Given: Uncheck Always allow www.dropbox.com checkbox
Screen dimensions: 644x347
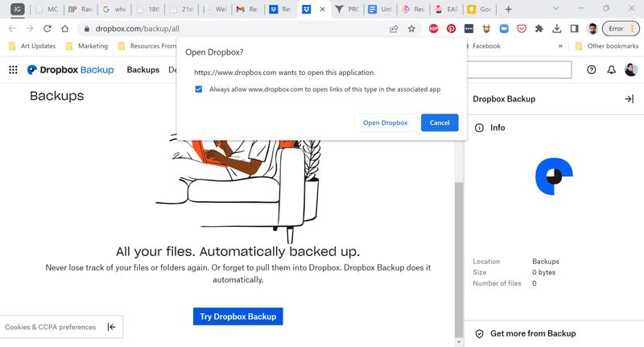Looking at the screenshot, I should tap(199, 89).
